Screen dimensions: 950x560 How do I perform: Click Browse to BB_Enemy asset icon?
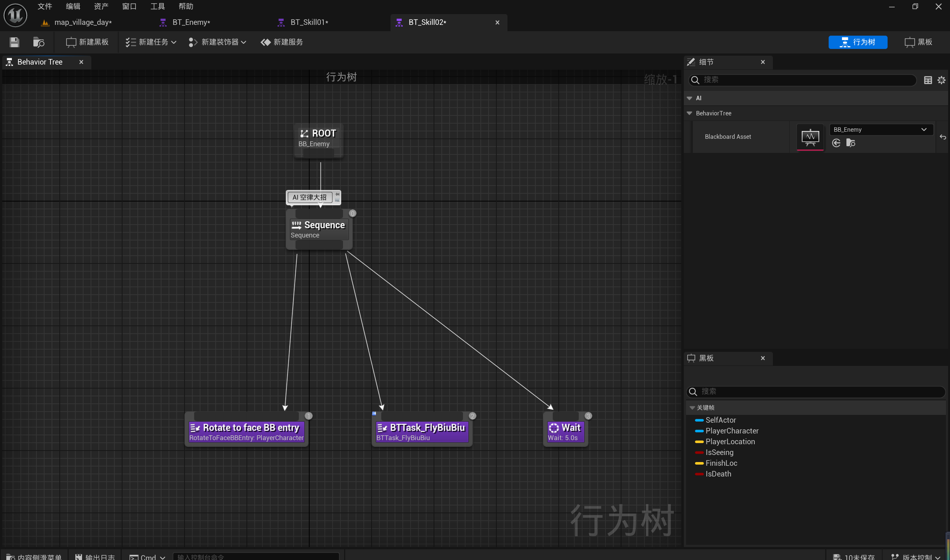point(851,143)
